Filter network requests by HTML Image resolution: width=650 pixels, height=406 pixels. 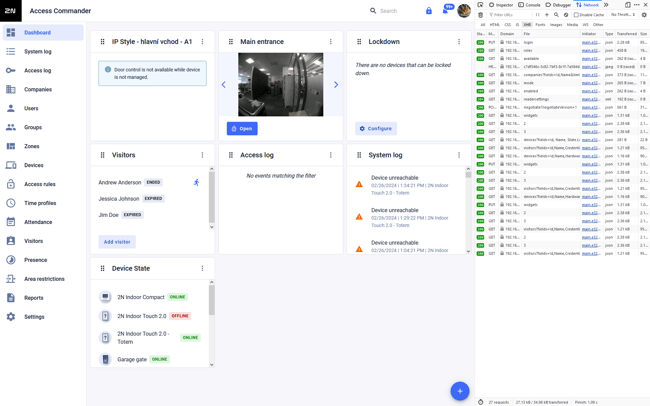pyautogui.click(x=495, y=24)
